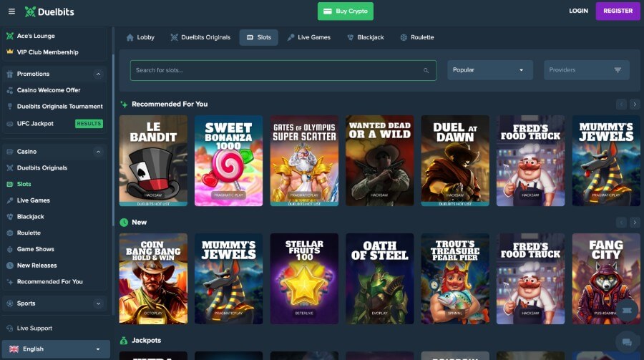Open Duel at Dawn game thumbnail

455,161
